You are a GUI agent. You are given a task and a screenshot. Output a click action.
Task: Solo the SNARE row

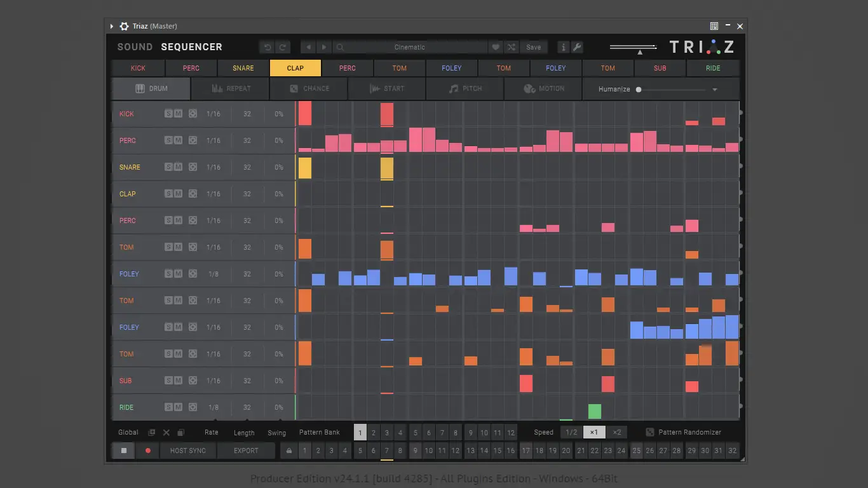pyautogui.click(x=168, y=167)
